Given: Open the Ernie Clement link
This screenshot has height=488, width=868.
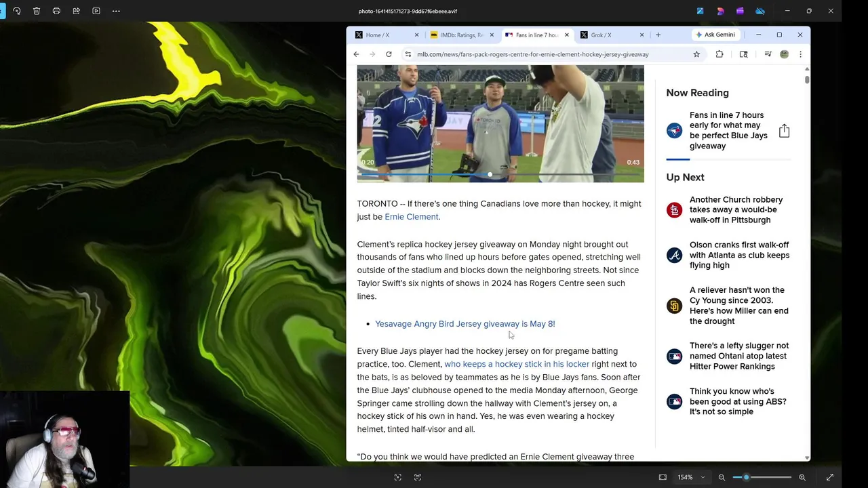Looking at the screenshot, I should (412, 217).
